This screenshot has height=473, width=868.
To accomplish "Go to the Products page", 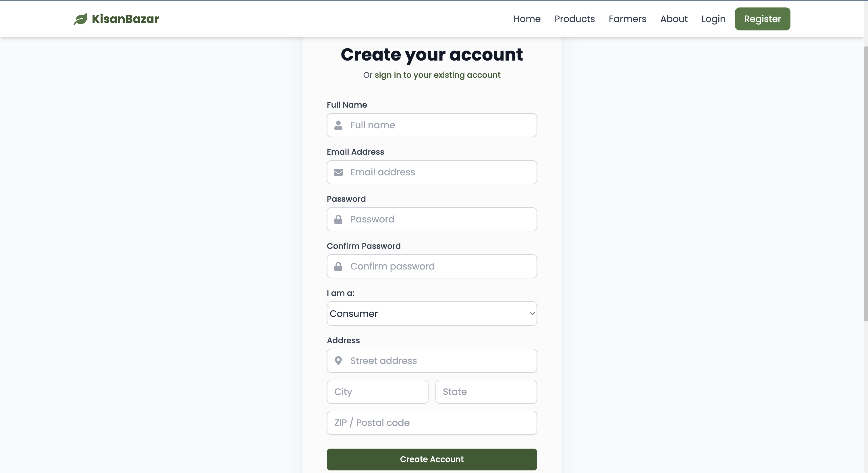I will point(574,19).
